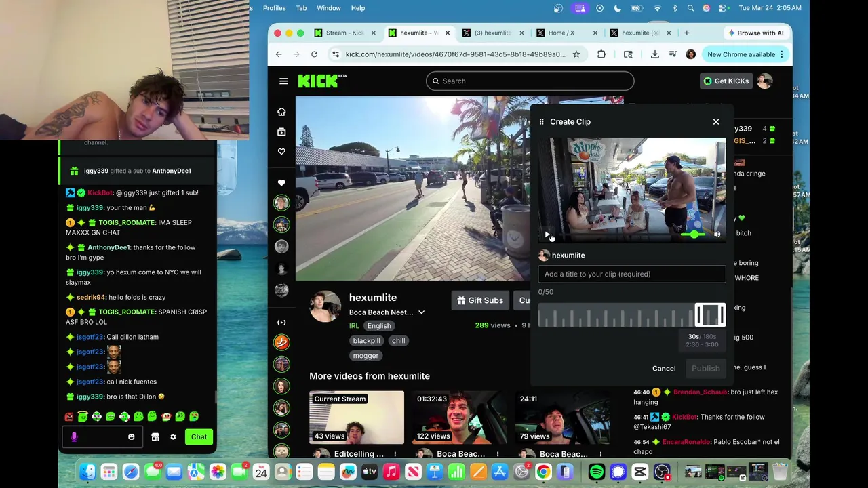
Task: Open Chrome extensions puzzle icon
Action: tap(601, 54)
